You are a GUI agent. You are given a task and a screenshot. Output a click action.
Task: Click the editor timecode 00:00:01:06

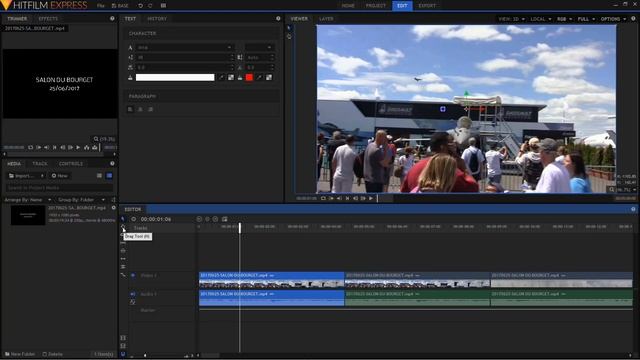tap(156, 219)
